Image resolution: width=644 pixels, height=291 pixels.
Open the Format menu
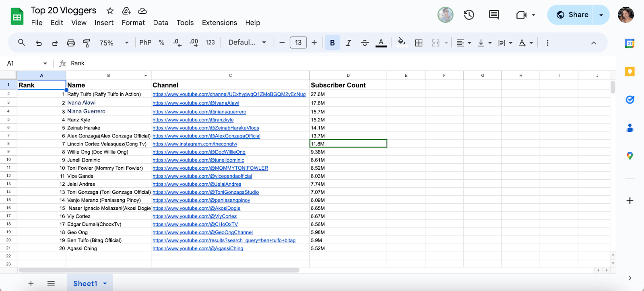133,23
